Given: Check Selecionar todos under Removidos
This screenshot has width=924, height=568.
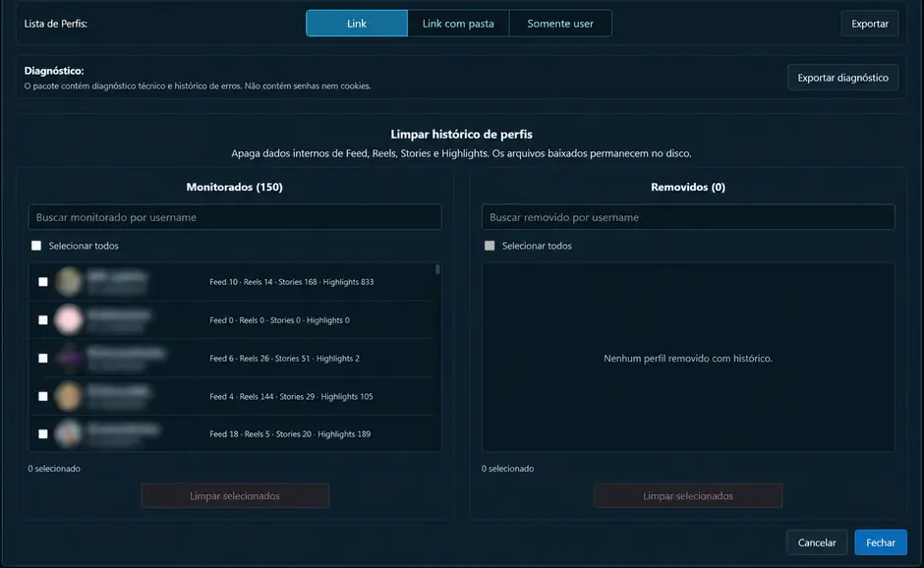Looking at the screenshot, I should 490,246.
